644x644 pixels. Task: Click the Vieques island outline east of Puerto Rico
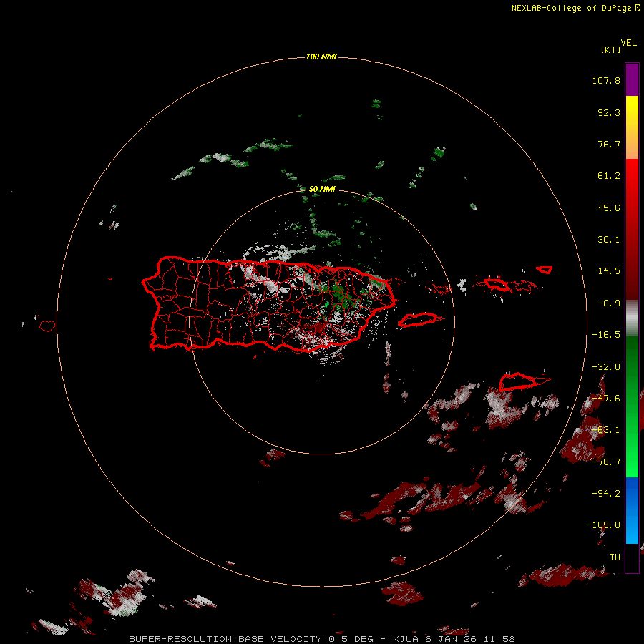[x=417, y=320]
